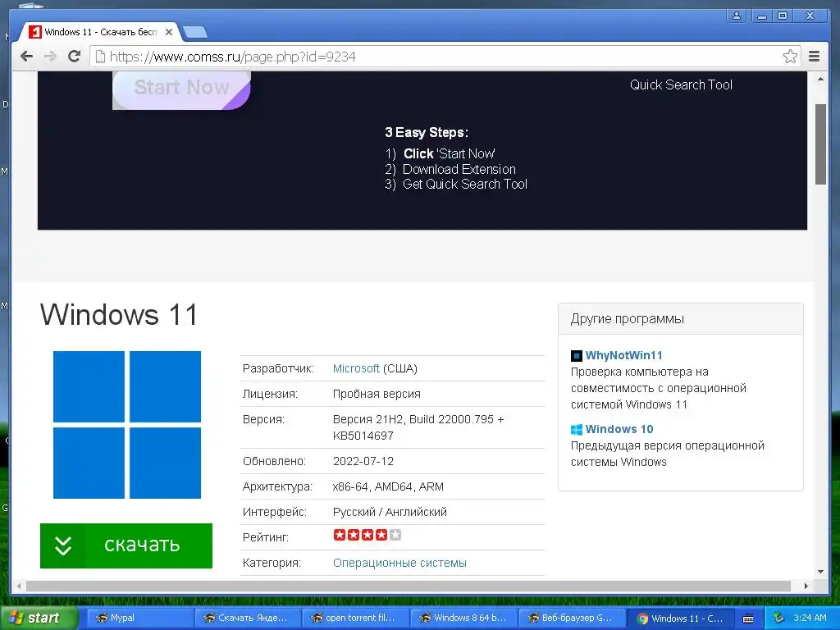Click the Start Now ad button
840x630 pixels.
[181, 89]
